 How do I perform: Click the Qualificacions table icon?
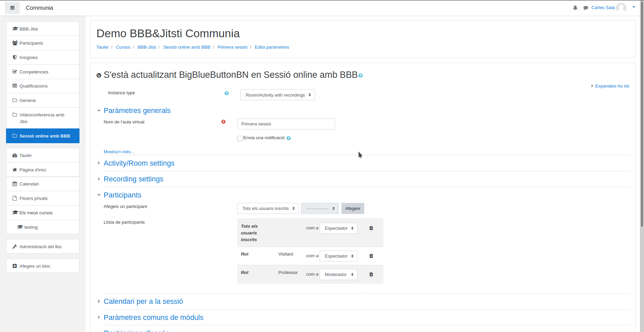(x=15, y=86)
